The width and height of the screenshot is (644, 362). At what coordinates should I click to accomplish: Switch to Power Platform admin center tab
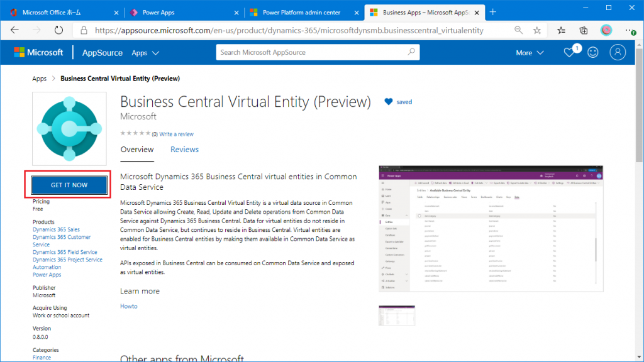pos(301,12)
